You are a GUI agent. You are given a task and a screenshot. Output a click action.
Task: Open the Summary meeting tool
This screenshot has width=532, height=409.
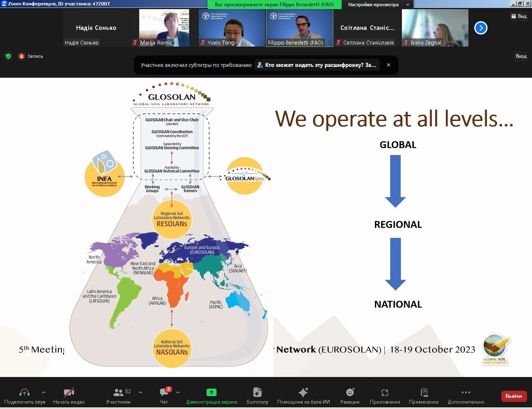(257, 396)
